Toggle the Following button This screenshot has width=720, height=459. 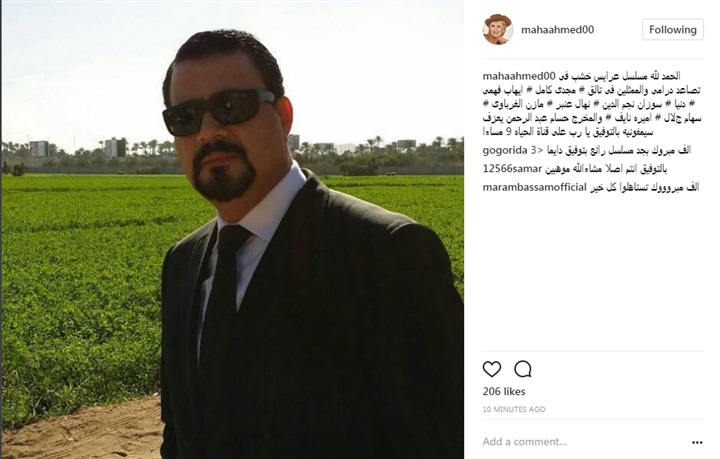[x=673, y=29]
